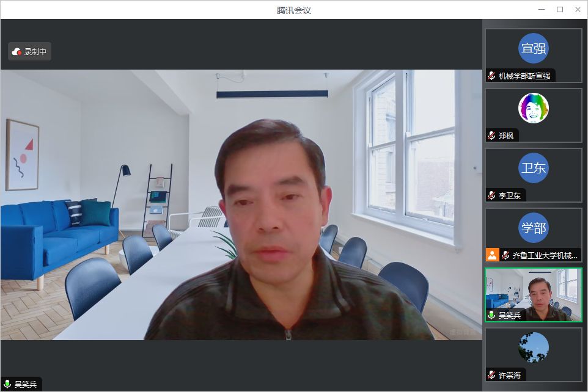Screen dimensions: 588x392
Task: Select the tree-photo avatar of 许崇海
Action: click(533, 347)
